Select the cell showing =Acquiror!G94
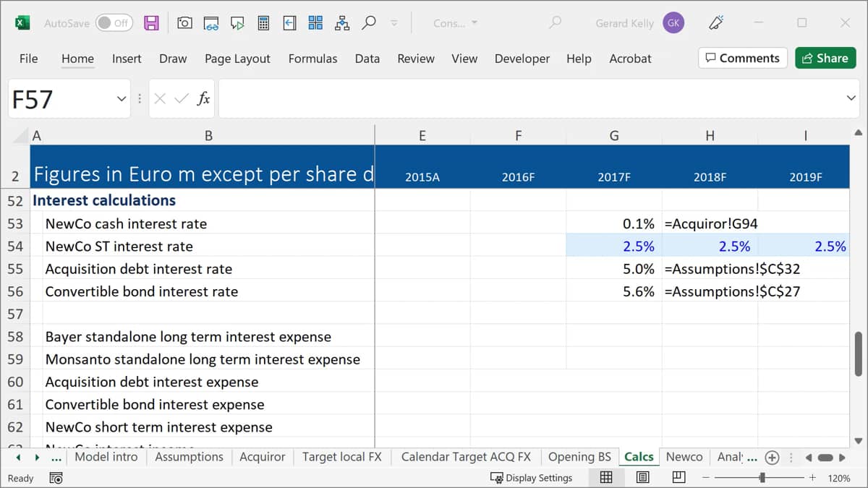This screenshot has height=488, width=868. click(710, 223)
